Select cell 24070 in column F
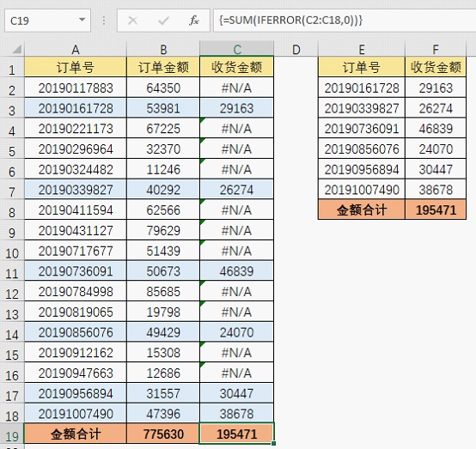 pos(436,149)
